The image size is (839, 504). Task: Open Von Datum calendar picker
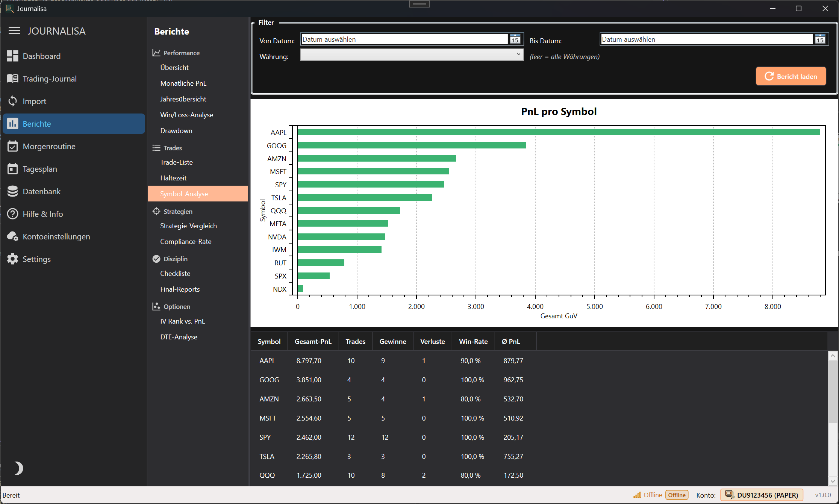[515, 39]
